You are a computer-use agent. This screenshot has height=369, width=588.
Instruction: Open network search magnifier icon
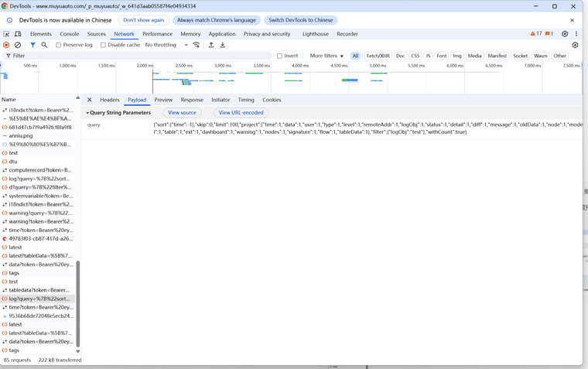click(x=44, y=45)
